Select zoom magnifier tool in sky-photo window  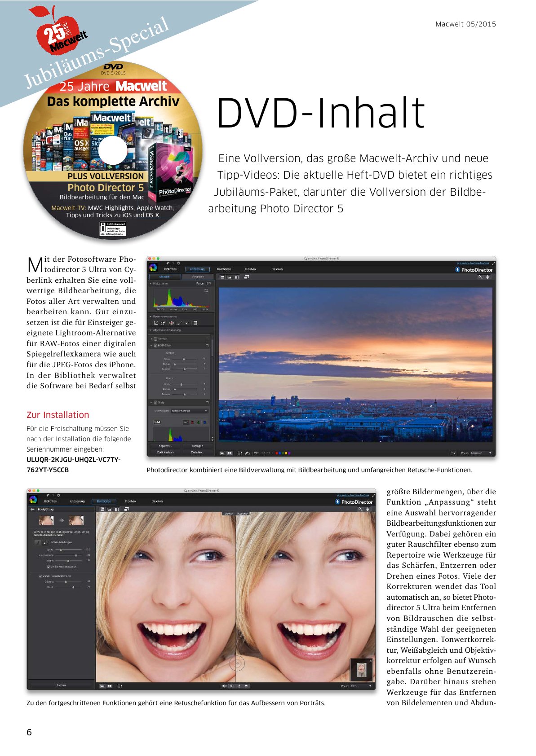pyautogui.click(x=480, y=277)
